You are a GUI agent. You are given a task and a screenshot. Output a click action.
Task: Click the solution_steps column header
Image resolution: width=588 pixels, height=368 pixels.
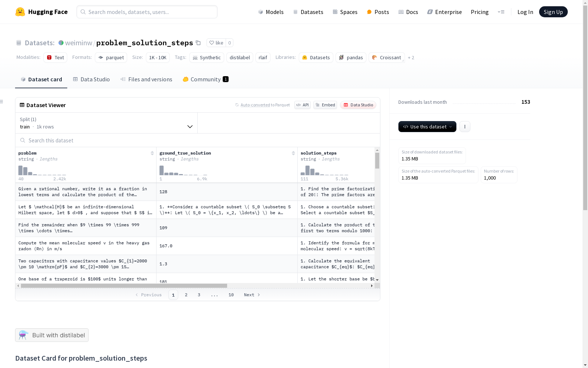[x=319, y=153]
